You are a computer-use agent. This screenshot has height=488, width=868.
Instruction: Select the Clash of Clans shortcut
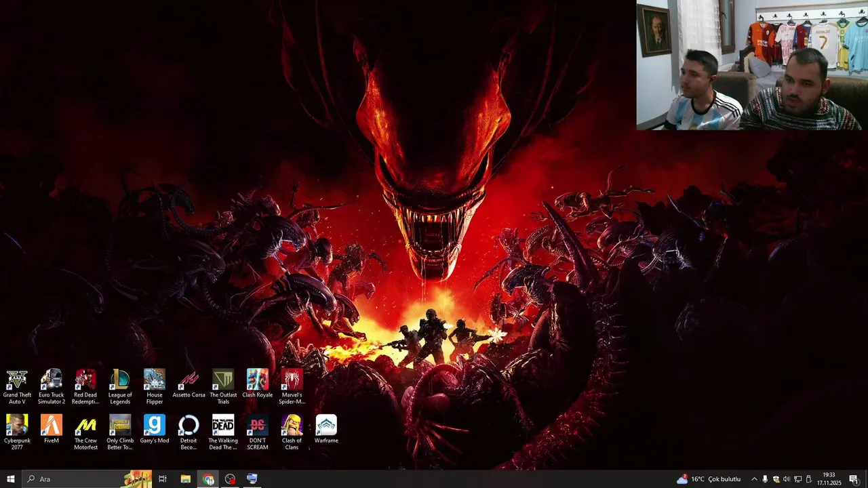pos(292,432)
